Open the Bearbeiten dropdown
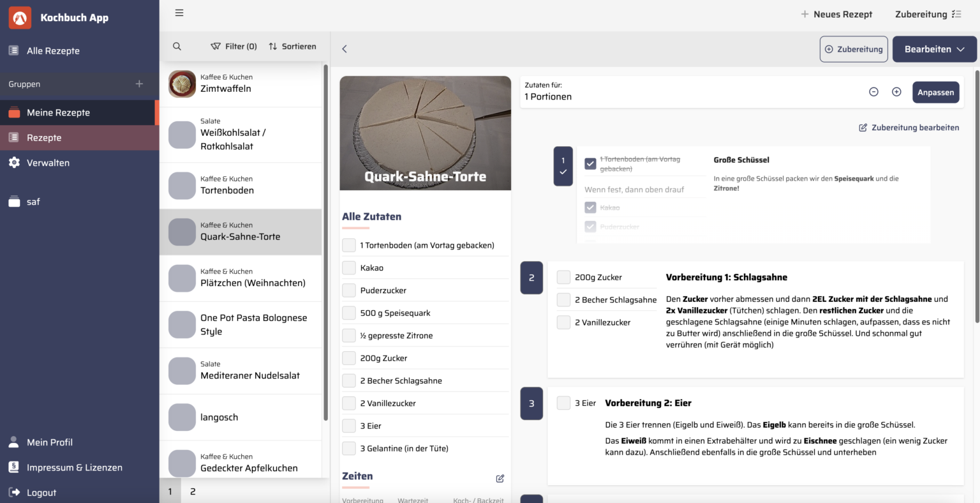980x503 pixels. pos(934,49)
